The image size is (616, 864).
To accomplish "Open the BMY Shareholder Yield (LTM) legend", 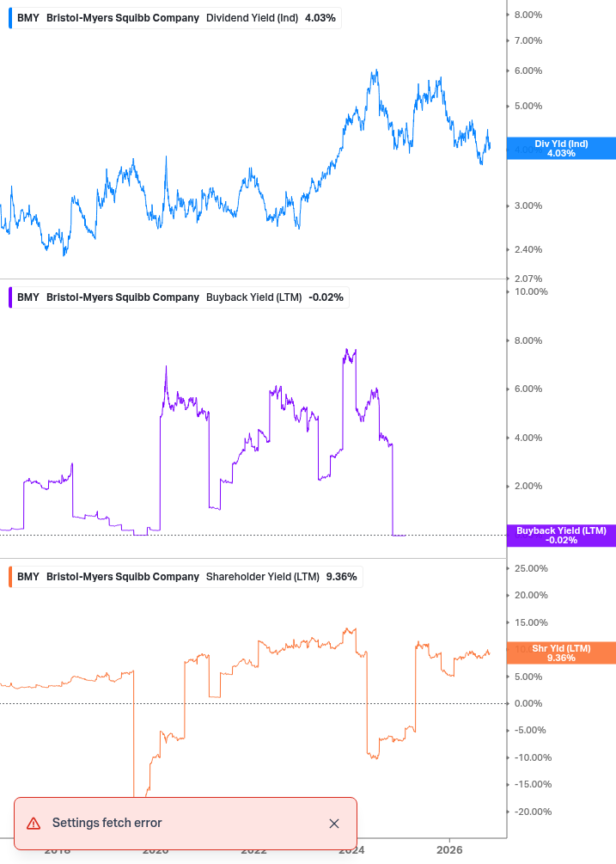I will [x=186, y=577].
